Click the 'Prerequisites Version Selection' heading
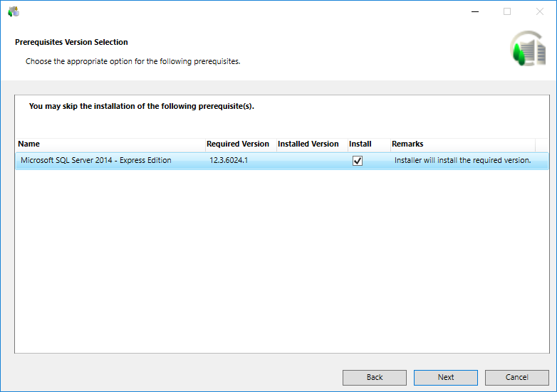Viewport: 557px width, 392px height. [x=71, y=43]
